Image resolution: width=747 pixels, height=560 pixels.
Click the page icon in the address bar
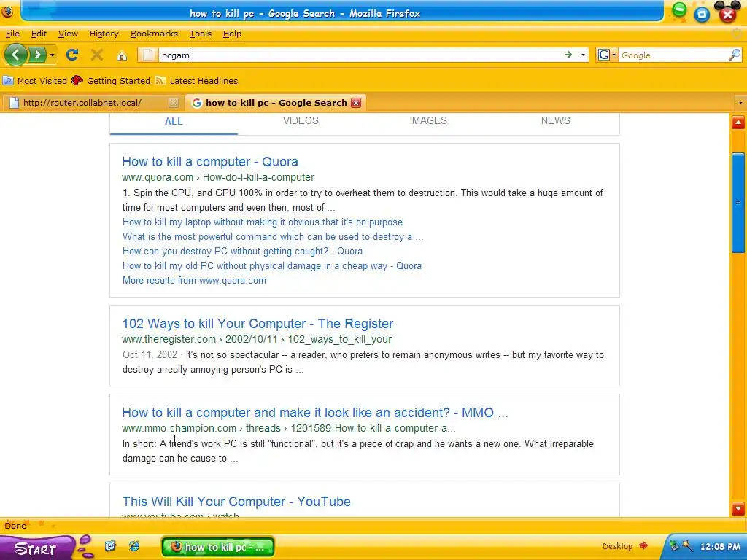click(147, 55)
